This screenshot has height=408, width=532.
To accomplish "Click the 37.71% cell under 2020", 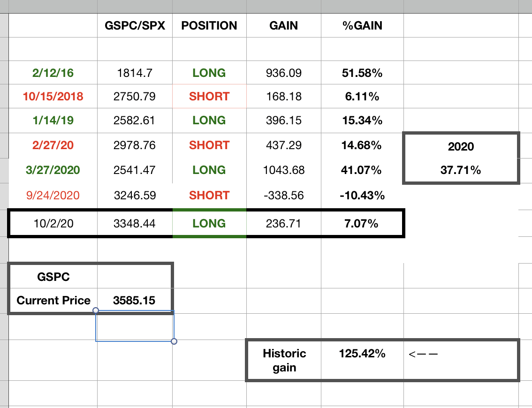I will pos(461,170).
